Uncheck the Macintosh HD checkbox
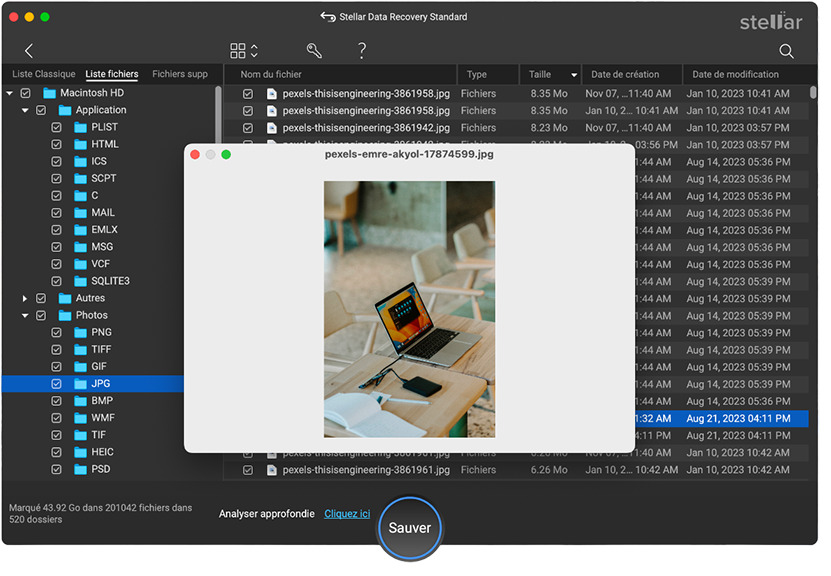The width and height of the screenshot is (831, 576). click(25, 95)
